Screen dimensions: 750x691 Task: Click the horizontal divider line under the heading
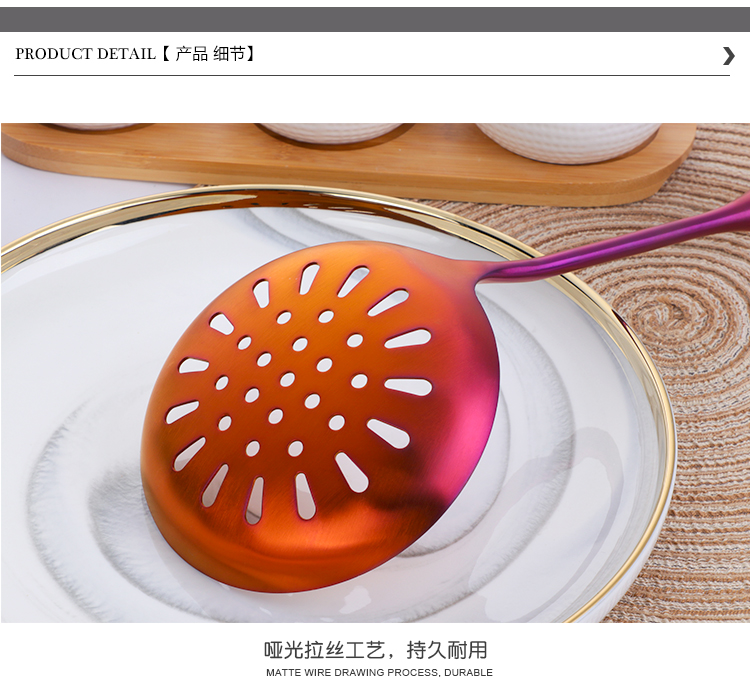(x=372, y=76)
